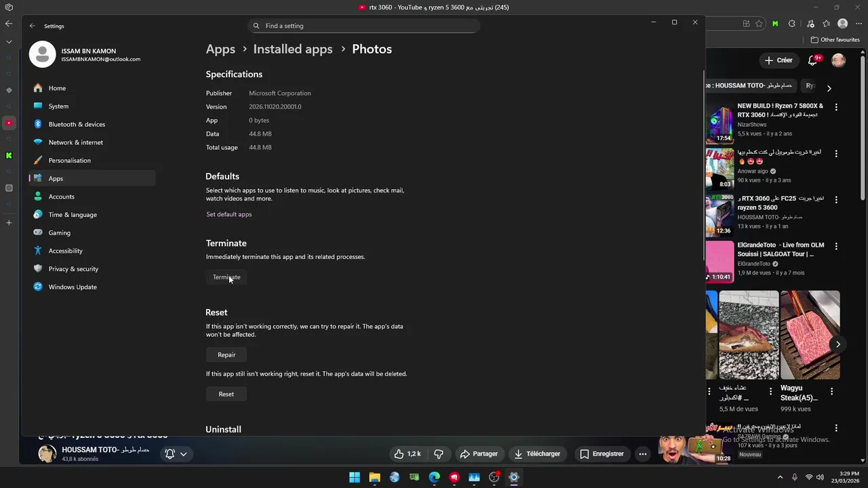
Task: Open Edge extensions puzzle icon
Action: click(x=791, y=24)
